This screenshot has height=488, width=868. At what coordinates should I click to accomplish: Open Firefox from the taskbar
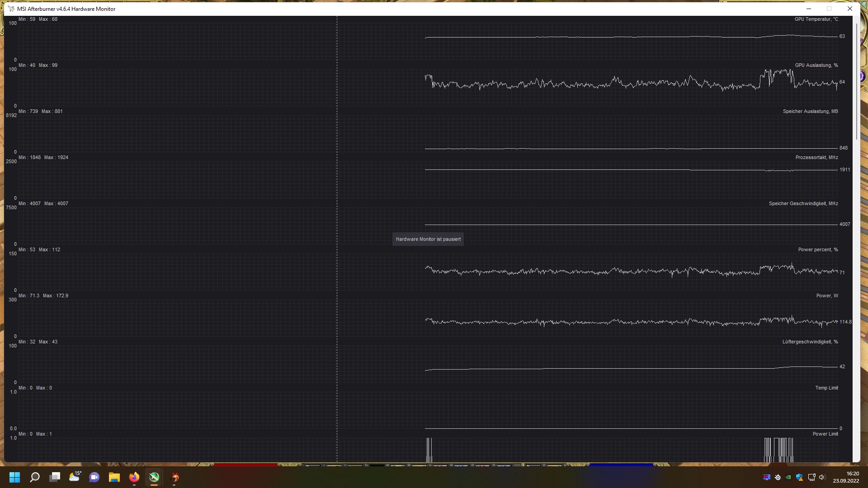(x=134, y=477)
